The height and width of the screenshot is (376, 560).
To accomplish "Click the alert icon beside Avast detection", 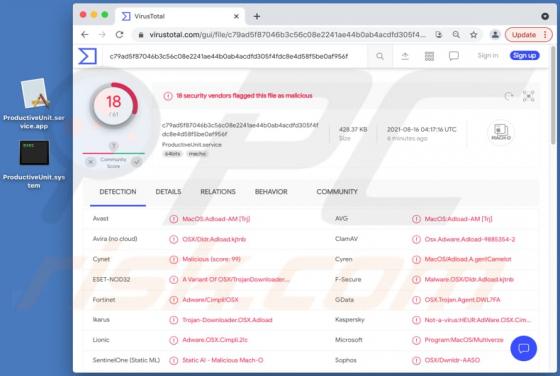I will tap(174, 219).
